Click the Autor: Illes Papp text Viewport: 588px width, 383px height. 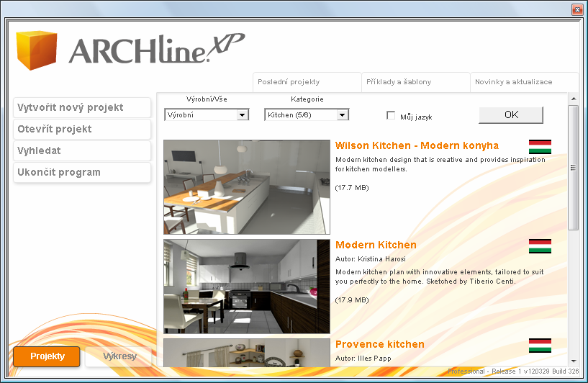[363, 359]
